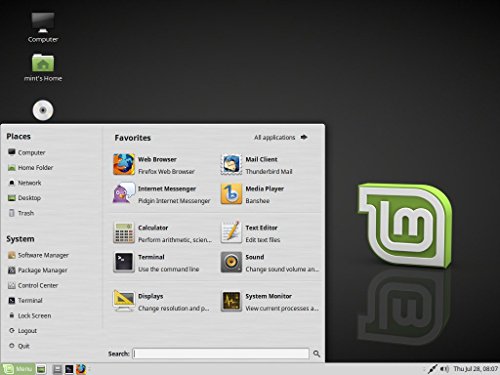
Task: Launch the Pidgin Internet Messenger icon
Action: point(124,193)
